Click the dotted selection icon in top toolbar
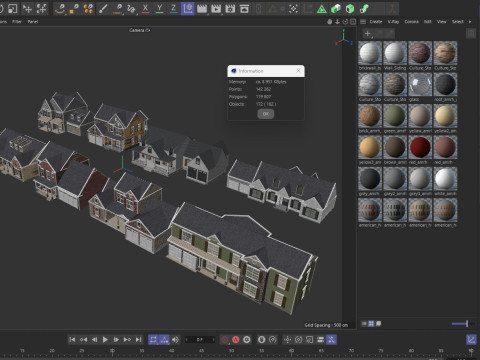480x360 pixels. 293,9
